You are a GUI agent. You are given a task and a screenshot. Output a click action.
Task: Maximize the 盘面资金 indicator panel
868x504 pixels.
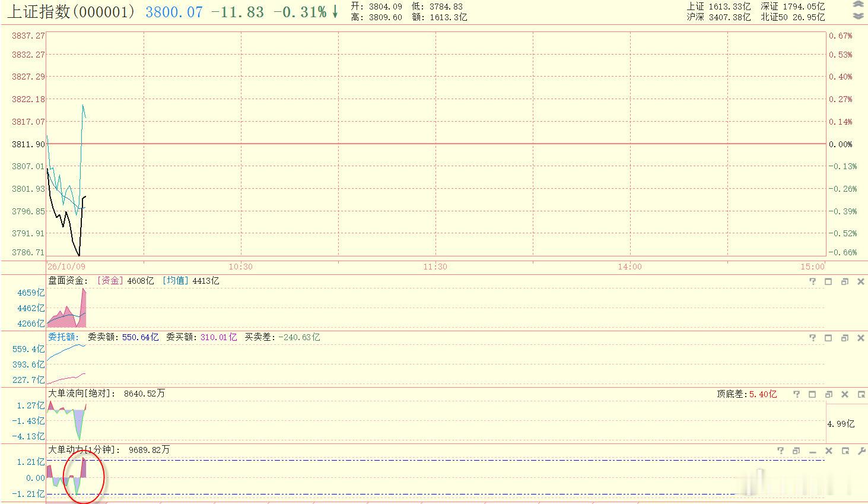pos(829,281)
